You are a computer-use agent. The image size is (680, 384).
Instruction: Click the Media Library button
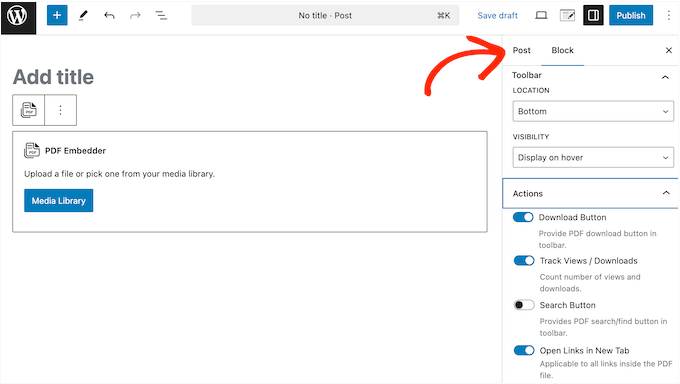click(59, 200)
